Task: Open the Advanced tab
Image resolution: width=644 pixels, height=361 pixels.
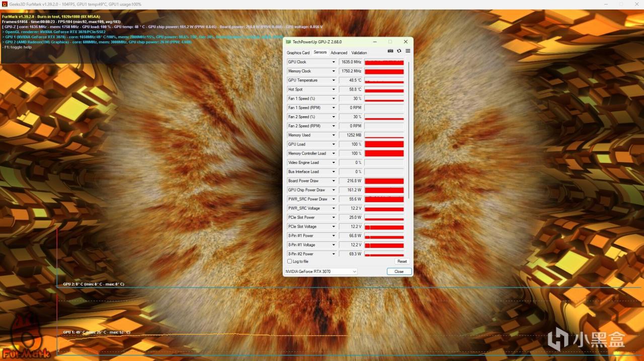Action: click(339, 53)
